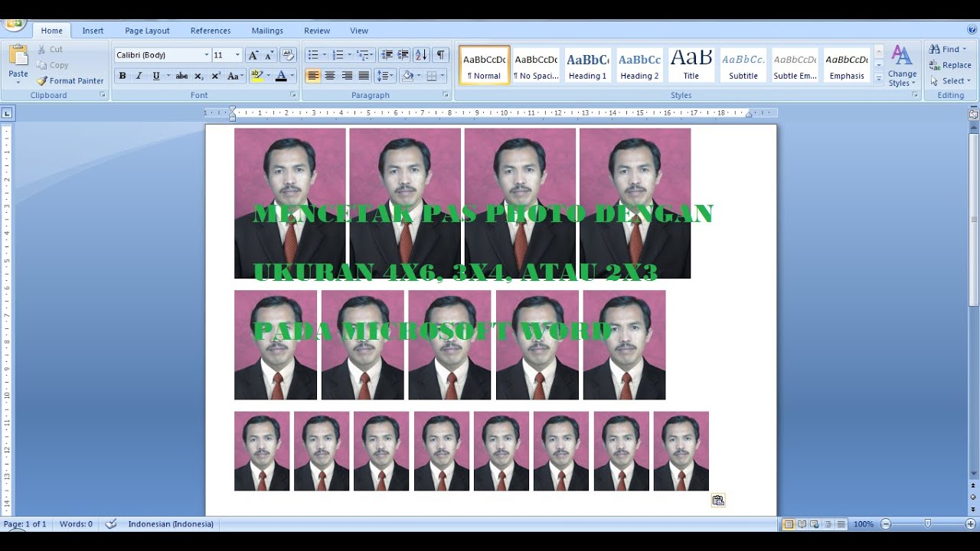Open the font size dropdown

pyautogui.click(x=237, y=55)
